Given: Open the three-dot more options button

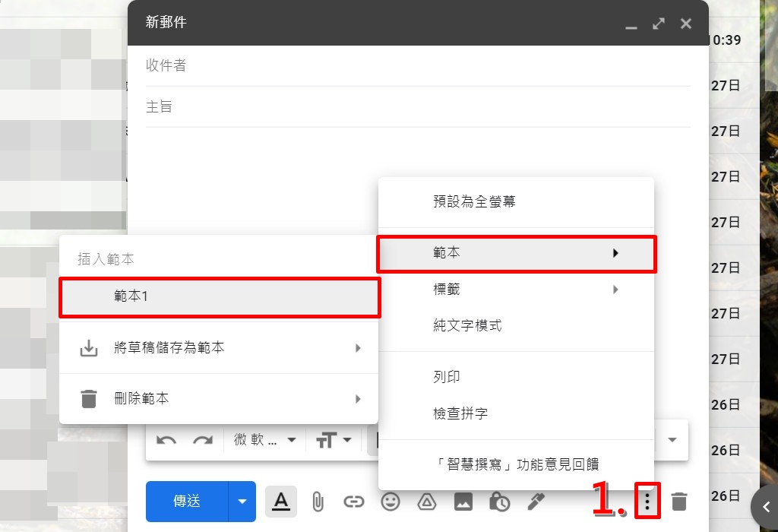Looking at the screenshot, I should tap(647, 502).
